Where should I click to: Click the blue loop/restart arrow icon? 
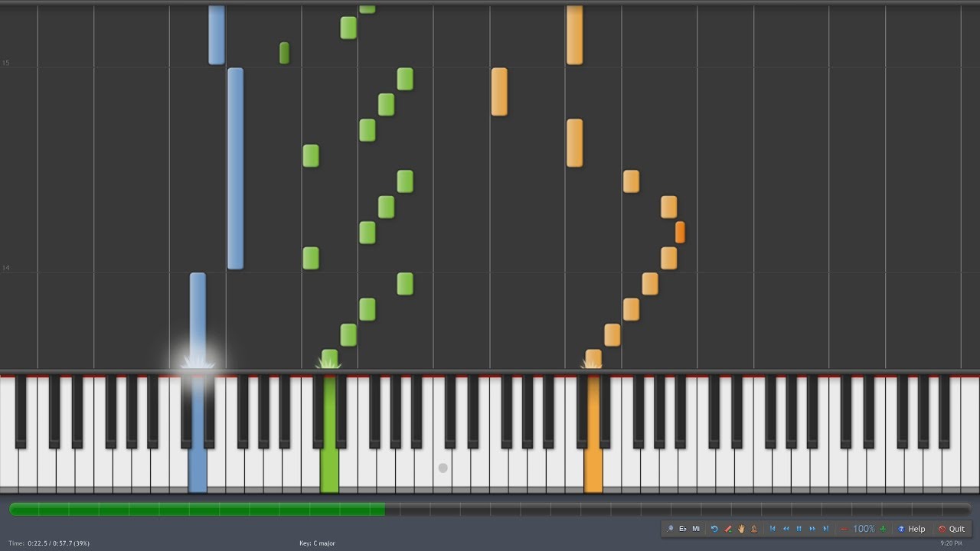714,529
